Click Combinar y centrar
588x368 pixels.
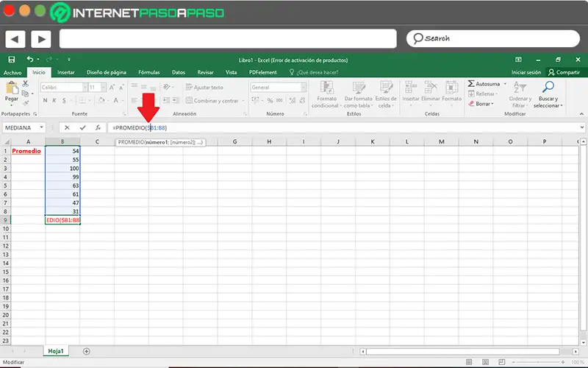[212, 101]
